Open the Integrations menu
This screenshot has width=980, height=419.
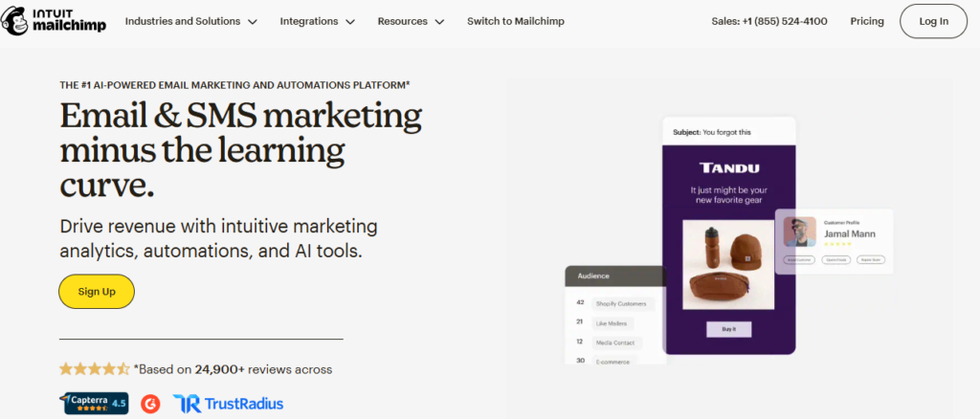[318, 21]
